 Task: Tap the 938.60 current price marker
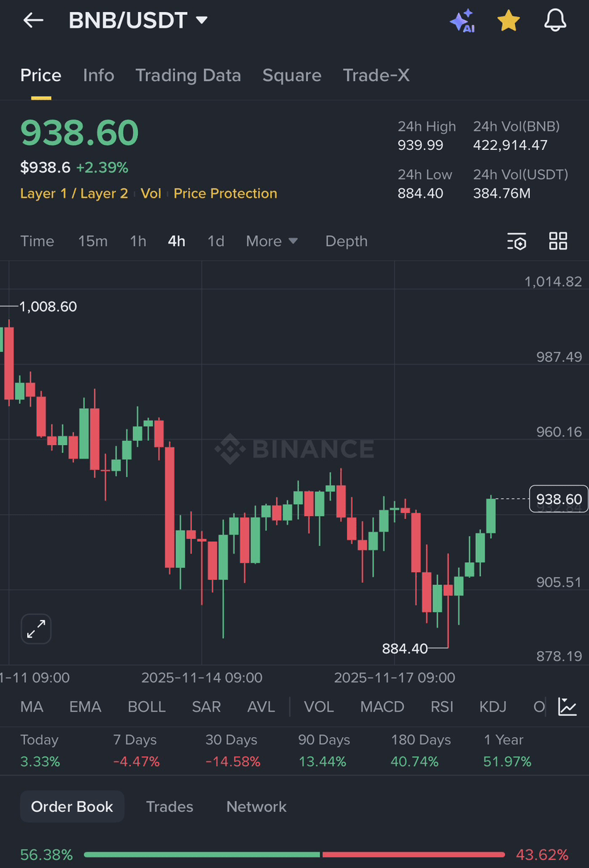coord(559,499)
